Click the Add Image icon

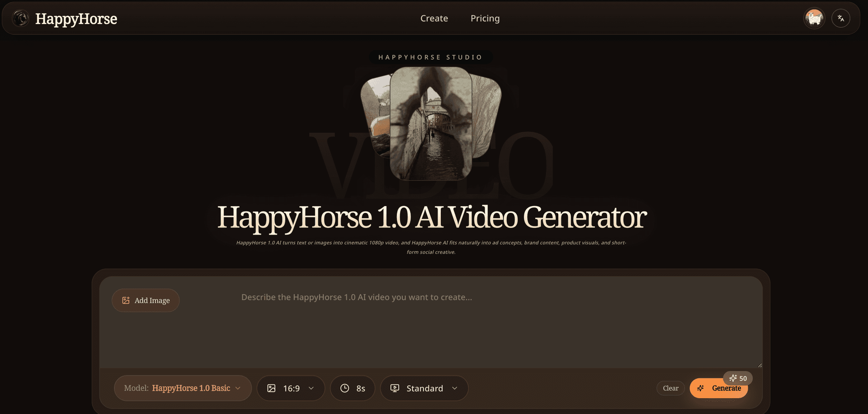click(126, 300)
